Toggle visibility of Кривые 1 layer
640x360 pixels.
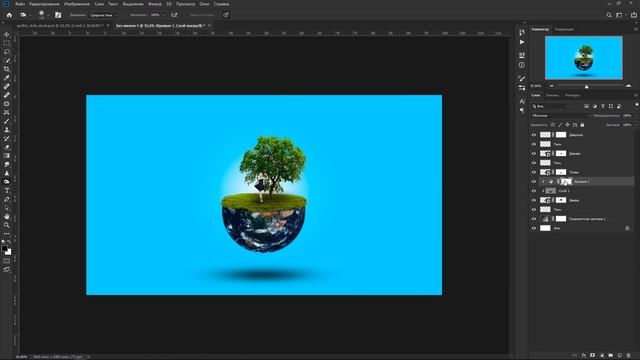pyautogui.click(x=533, y=181)
